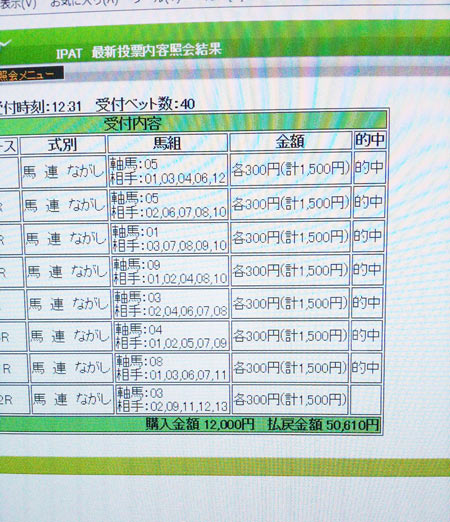Click the 照会メニュー button

pos(31,74)
